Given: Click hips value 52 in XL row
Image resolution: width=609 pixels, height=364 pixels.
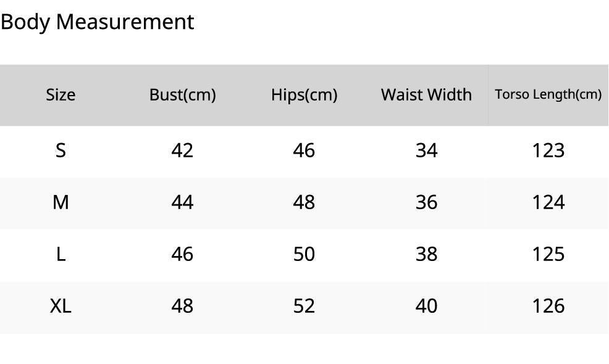Looking at the screenshot, I should [304, 306].
